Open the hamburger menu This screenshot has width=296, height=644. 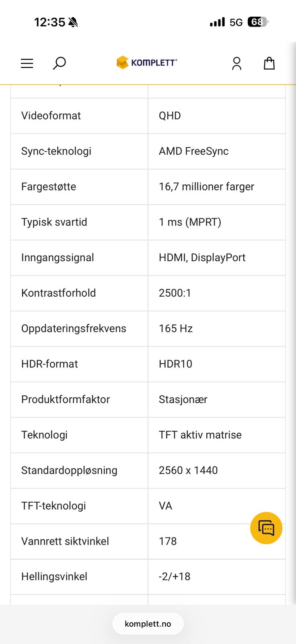[x=27, y=63]
